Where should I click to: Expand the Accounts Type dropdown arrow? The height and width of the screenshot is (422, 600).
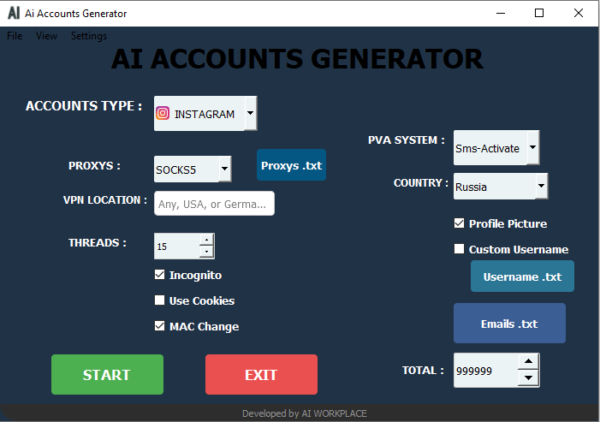250,113
